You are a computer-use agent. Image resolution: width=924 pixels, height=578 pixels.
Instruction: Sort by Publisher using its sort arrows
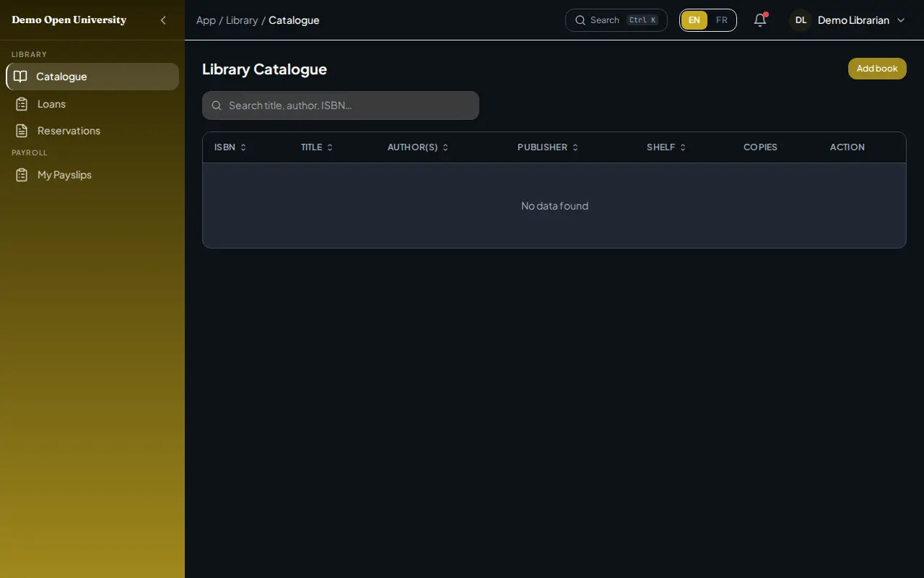[x=575, y=147]
